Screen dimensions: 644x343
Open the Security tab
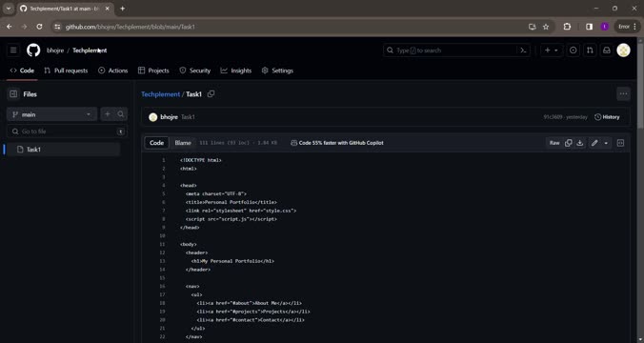tap(195, 71)
